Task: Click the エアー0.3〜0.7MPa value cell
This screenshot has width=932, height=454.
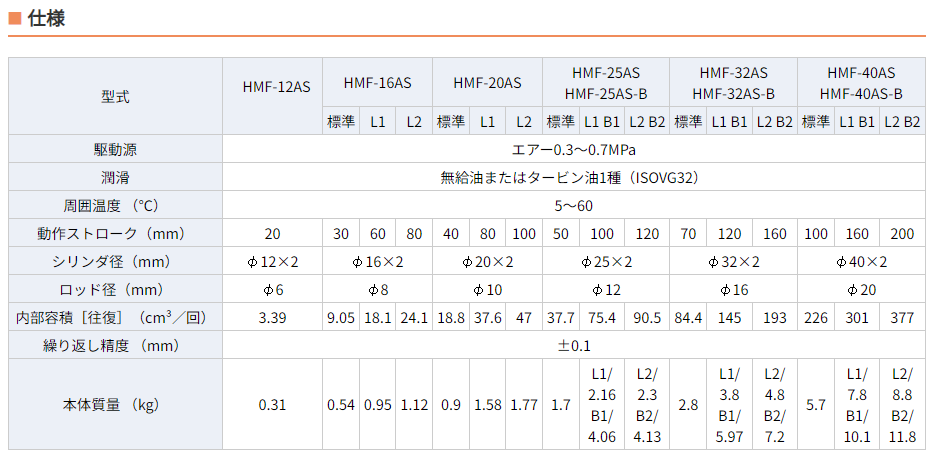Action: point(573,150)
